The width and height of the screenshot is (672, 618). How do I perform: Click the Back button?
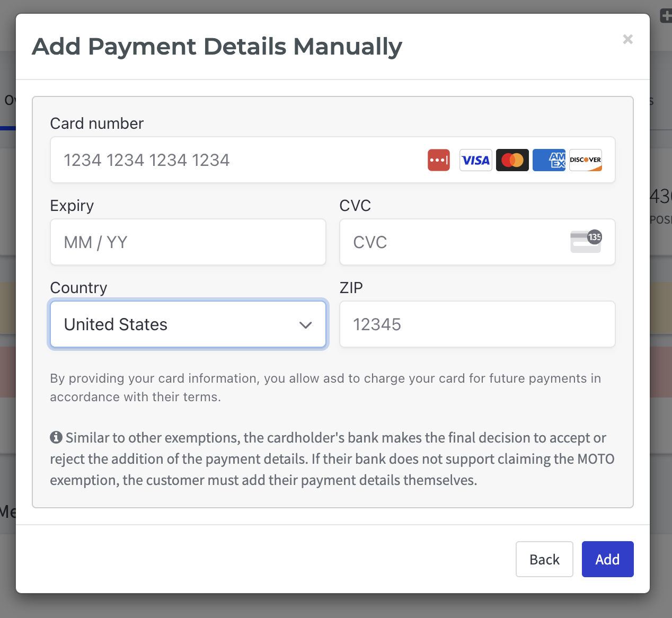coord(544,559)
